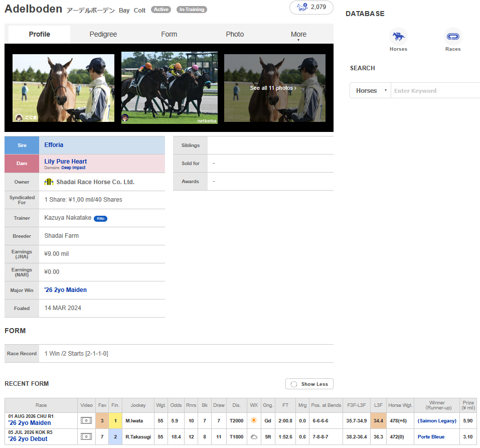Viewport: 480px width, 448px height.
Task: Click user avatar on race photo
Action: 125,117
